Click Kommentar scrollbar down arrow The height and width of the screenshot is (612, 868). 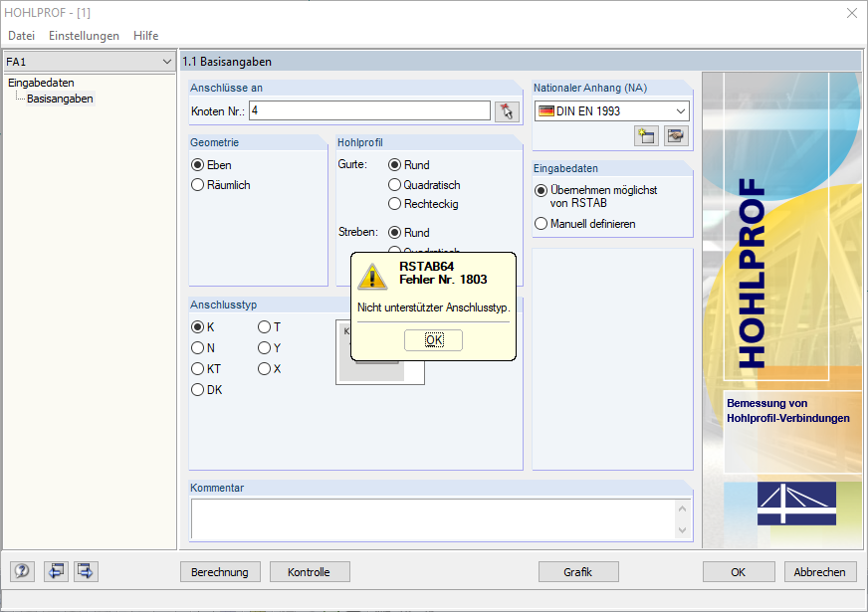click(682, 530)
